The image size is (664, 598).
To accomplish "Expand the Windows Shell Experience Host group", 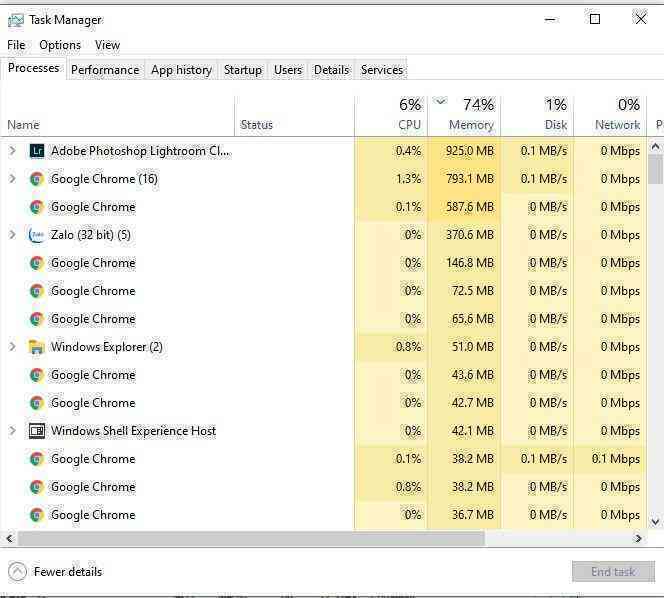I will (13, 430).
